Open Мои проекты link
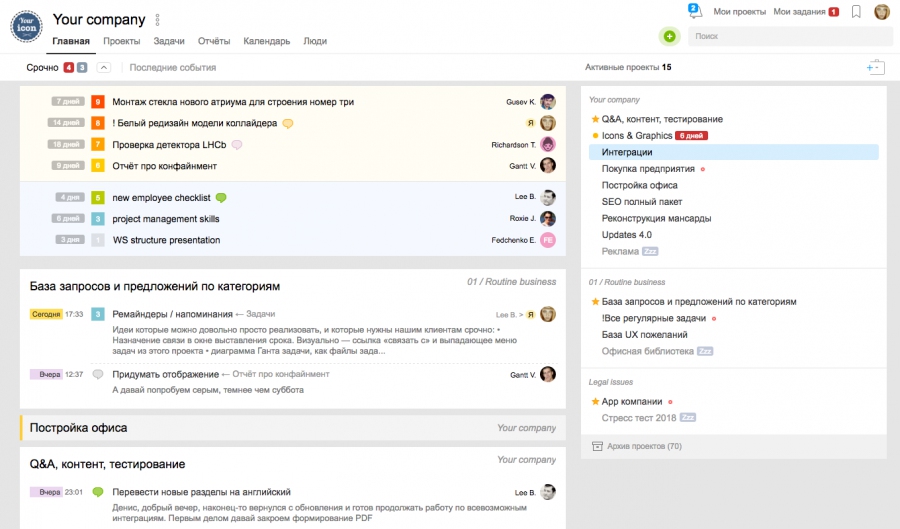 (739, 11)
